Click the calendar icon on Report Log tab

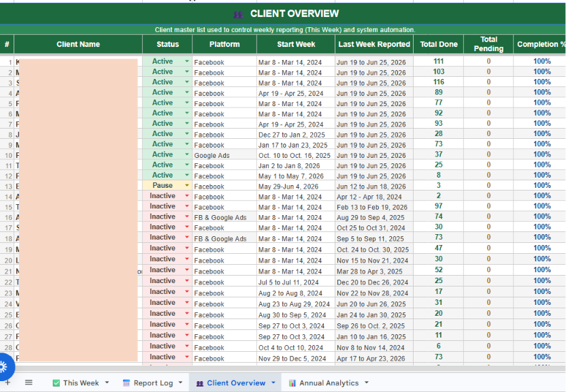(127, 383)
